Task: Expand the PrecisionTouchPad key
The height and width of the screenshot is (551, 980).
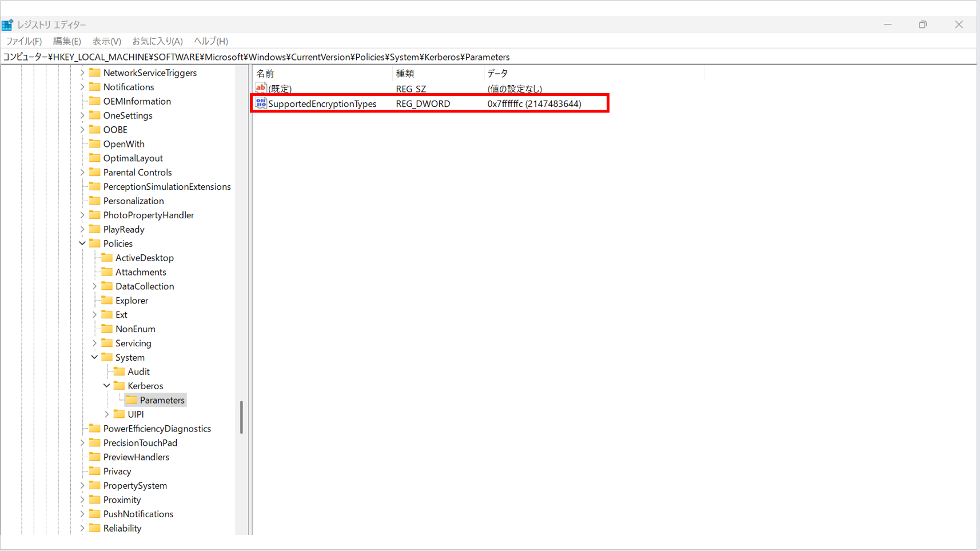Action: 82,443
